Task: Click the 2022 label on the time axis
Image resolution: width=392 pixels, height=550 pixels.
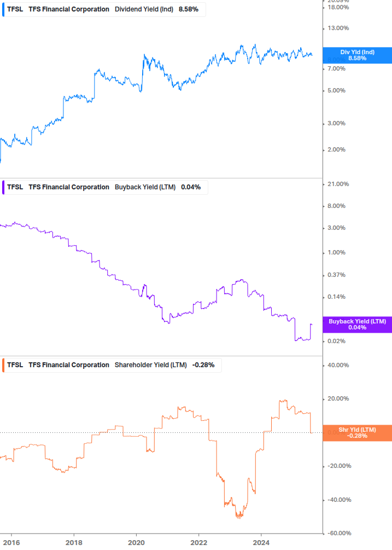Action: [x=198, y=543]
